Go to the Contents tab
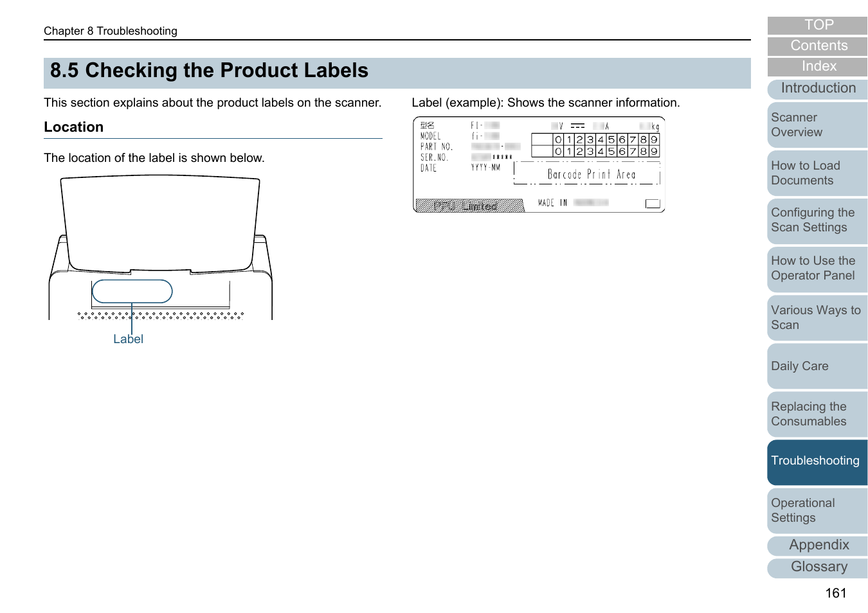This screenshot has width=868, height=613. pyautogui.click(x=817, y=46)
